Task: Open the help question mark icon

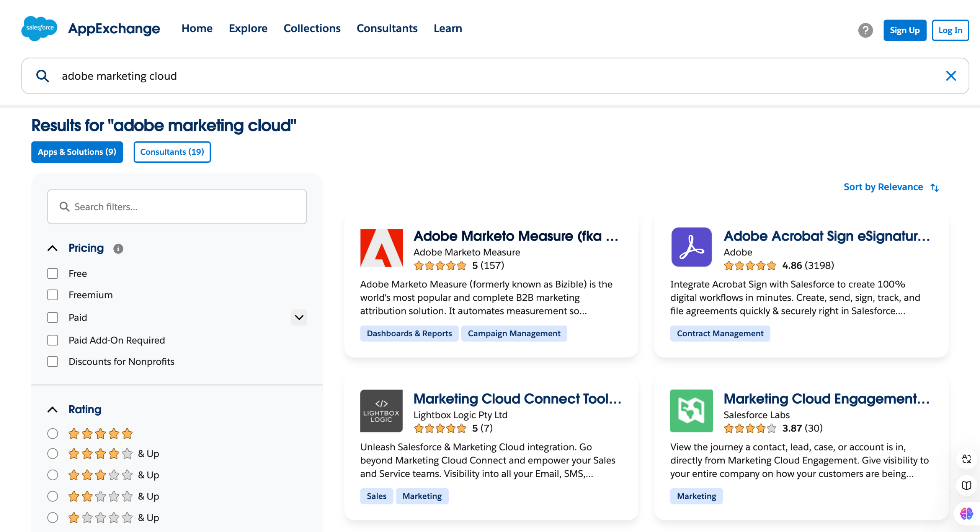Action: coord(865,30)
